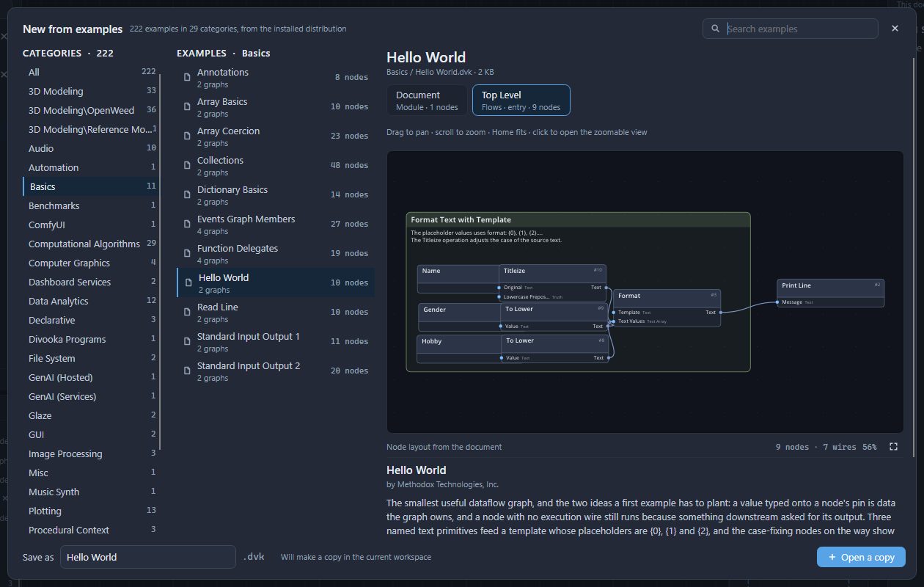Click the file icon beside Events Graph Members

[187, 224]
